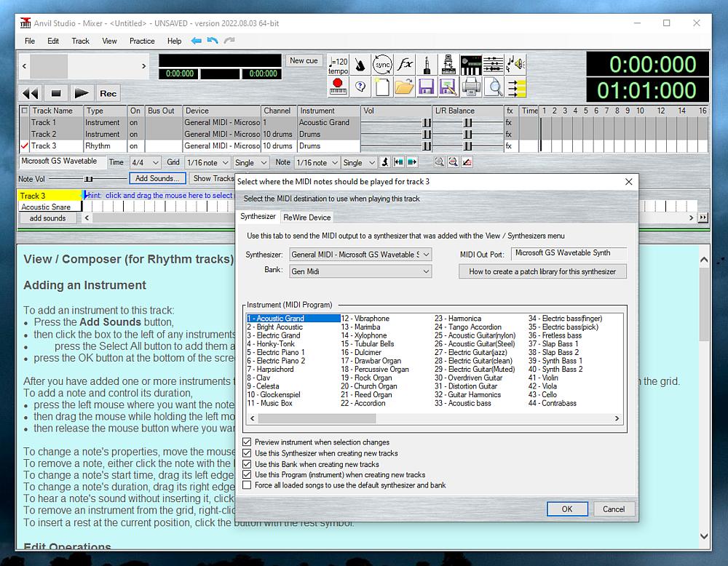Open the Grid 1/16 note dropdown
The image size is (728, 566).
coord(207,162)
